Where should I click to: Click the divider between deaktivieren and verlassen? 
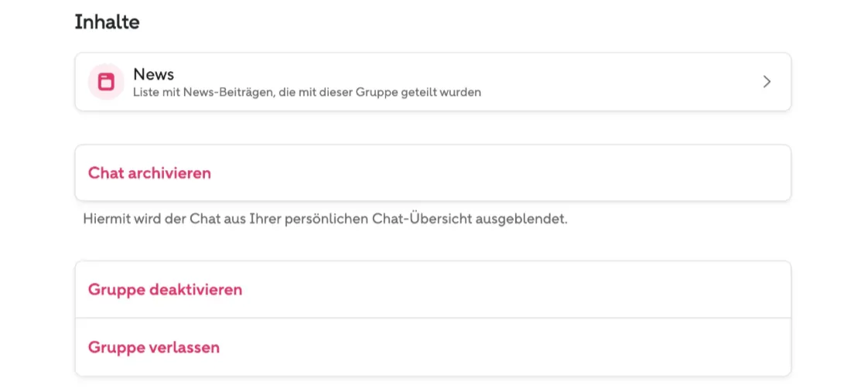(433, 318)
